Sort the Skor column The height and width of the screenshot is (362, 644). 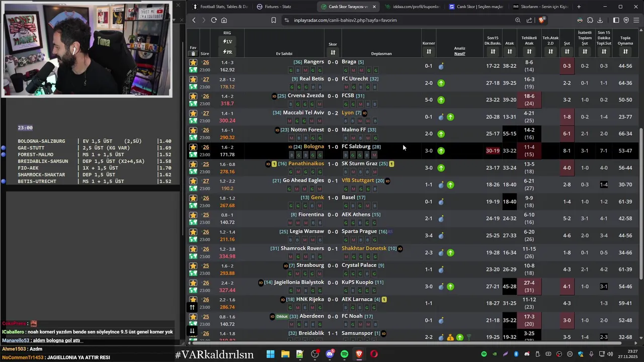tap(333, 52)
